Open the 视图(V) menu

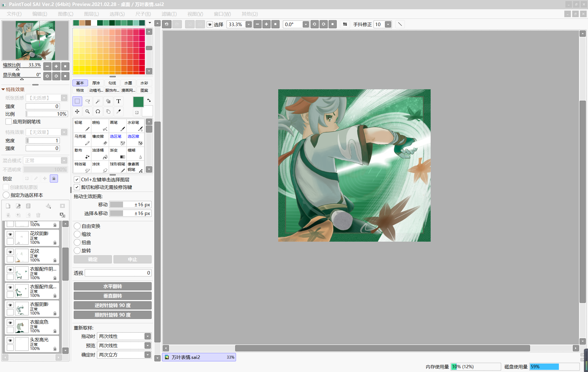tap(195, 14)
